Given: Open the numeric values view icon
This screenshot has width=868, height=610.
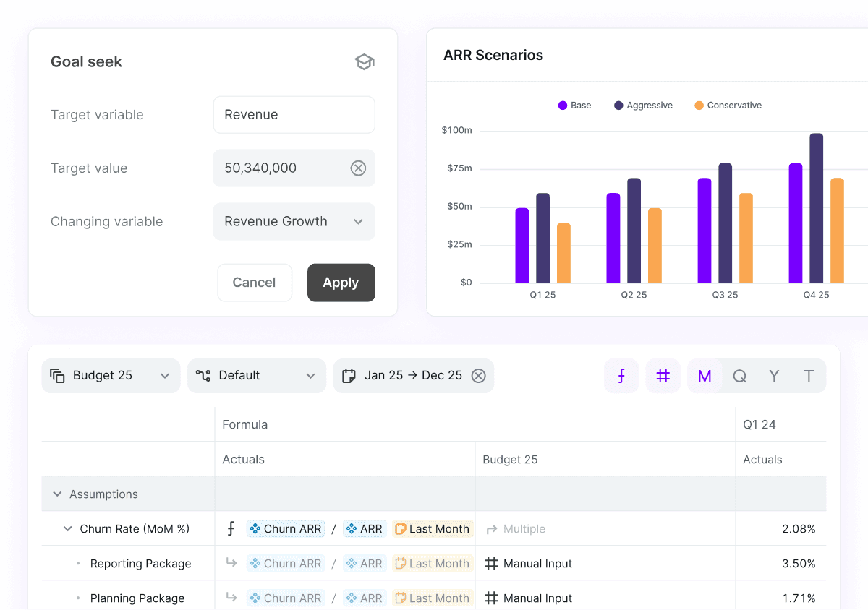Looking at the screenshot, I should (x=663, y=375).
